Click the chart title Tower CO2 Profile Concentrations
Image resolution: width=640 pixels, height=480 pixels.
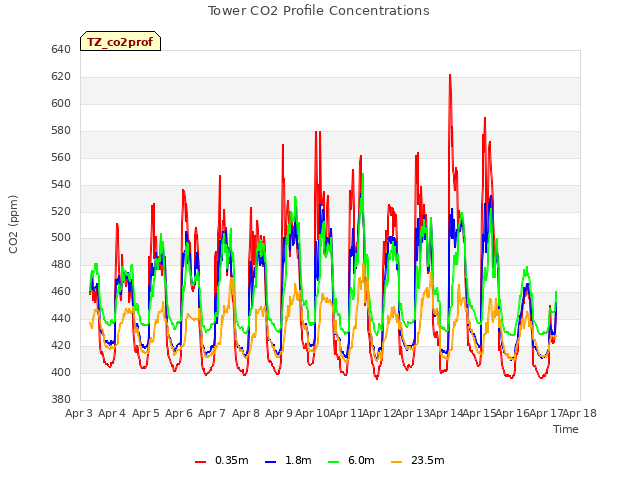(x=319, y=11)
